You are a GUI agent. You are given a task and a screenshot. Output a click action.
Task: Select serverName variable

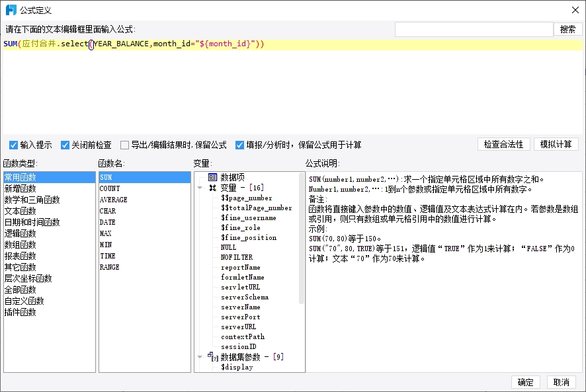(x=240, y=307)
